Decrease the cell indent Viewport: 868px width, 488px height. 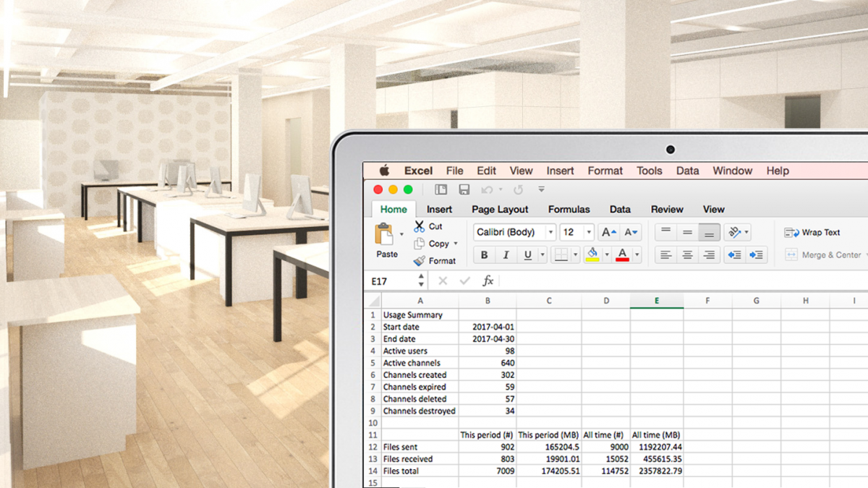coord(734,255)
